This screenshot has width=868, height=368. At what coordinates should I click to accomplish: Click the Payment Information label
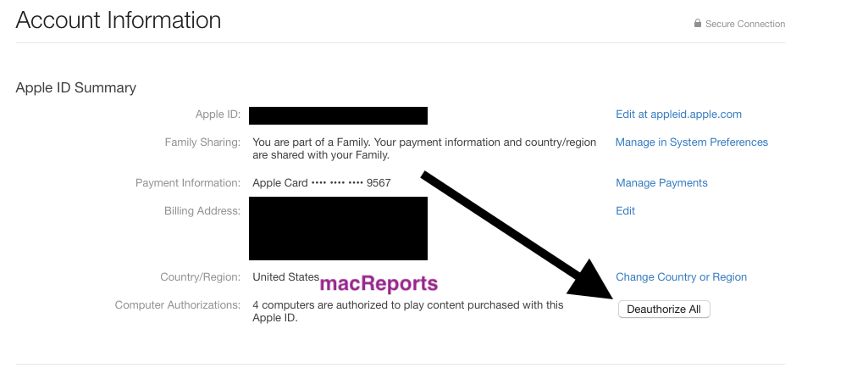[188, 183]
